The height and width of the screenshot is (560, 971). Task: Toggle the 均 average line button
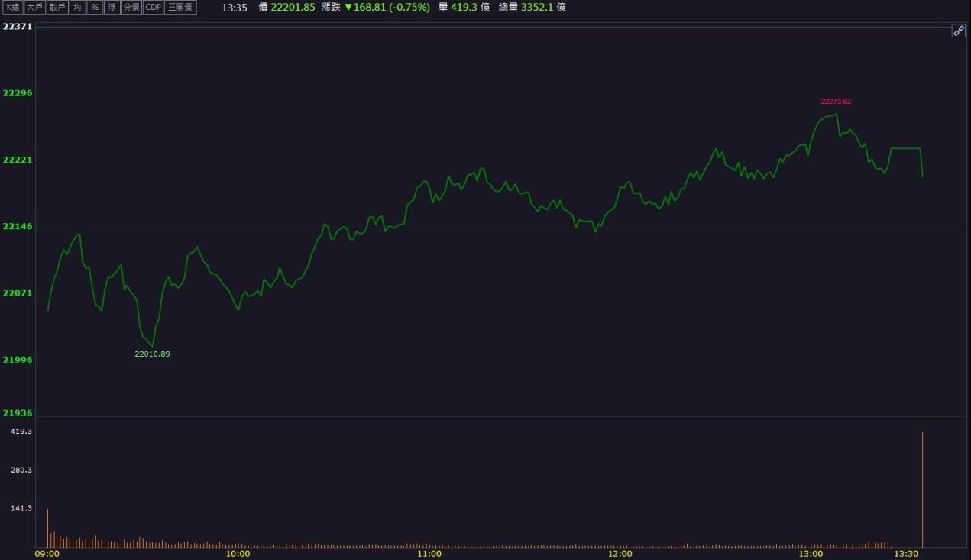pos(77,7)
